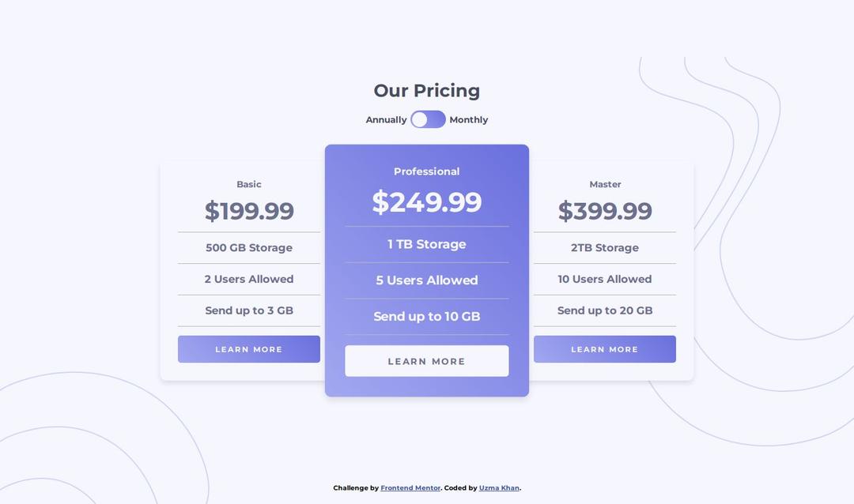Click the Professional plan Learn More button
The image size is (854, 504).
(x=427, y=361)
